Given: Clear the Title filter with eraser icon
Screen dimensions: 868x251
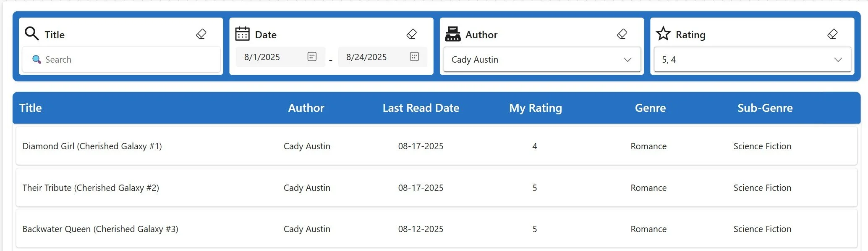Looking at the screenshot, I should point(201,34).
